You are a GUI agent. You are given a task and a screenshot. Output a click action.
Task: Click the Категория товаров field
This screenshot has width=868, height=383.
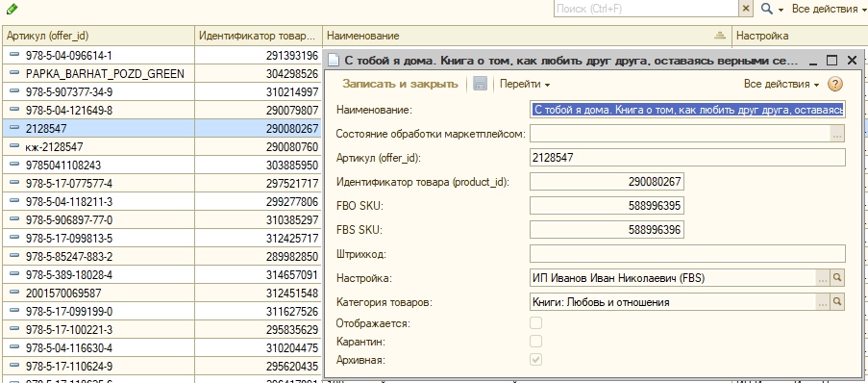click(673, 302)
